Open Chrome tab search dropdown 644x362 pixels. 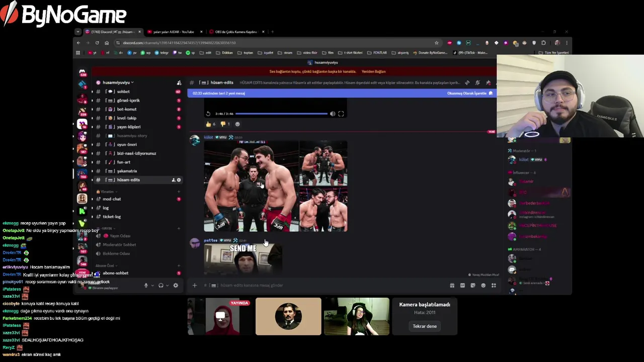click(78, 32)
